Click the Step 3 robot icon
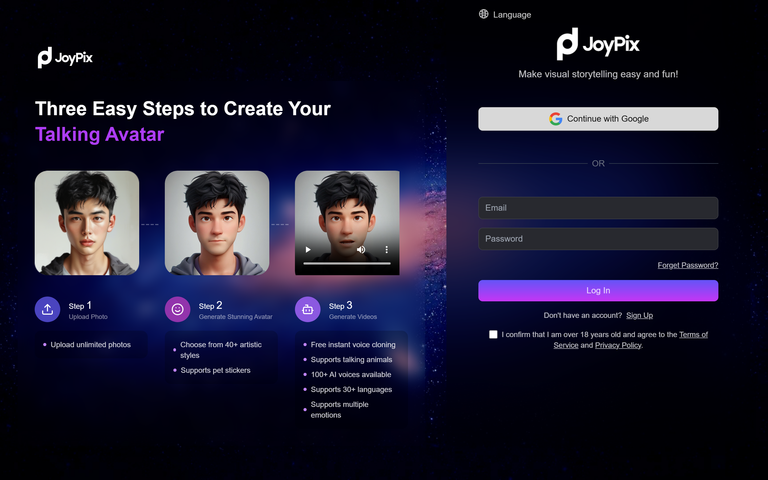Viewport: 768px width, 480px height. click(x=308, y=310)
